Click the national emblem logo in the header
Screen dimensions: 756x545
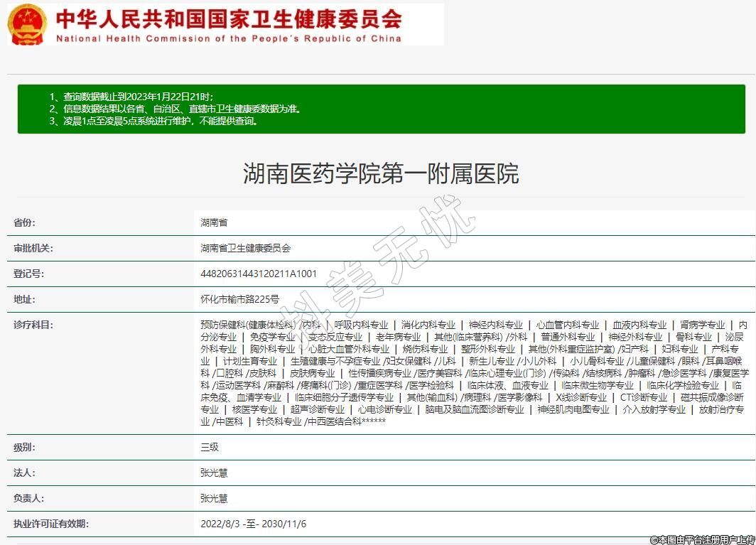pos(27,24)
